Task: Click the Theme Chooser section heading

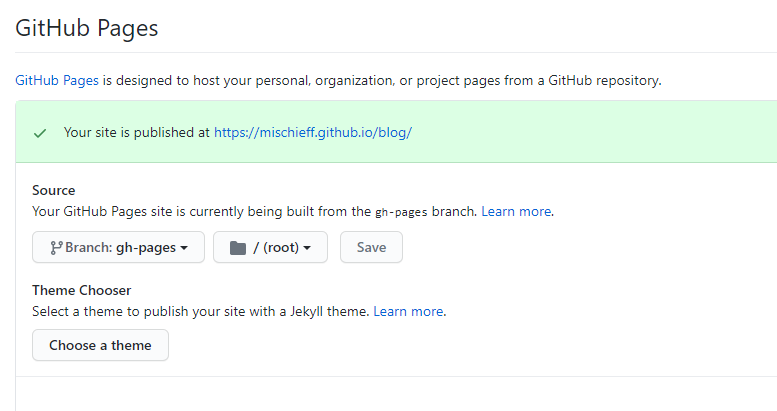Action: click(x=81, y=290)
